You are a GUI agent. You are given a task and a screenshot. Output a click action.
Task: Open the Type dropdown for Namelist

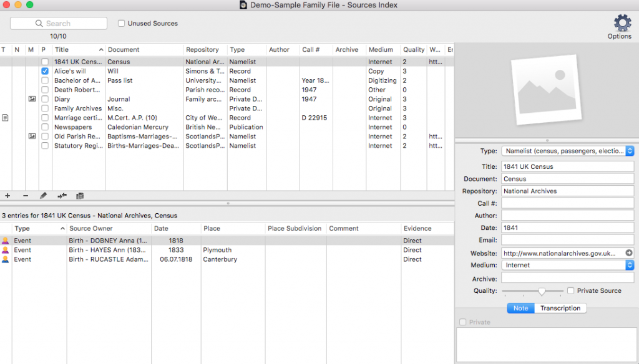[x=630, y=151]
